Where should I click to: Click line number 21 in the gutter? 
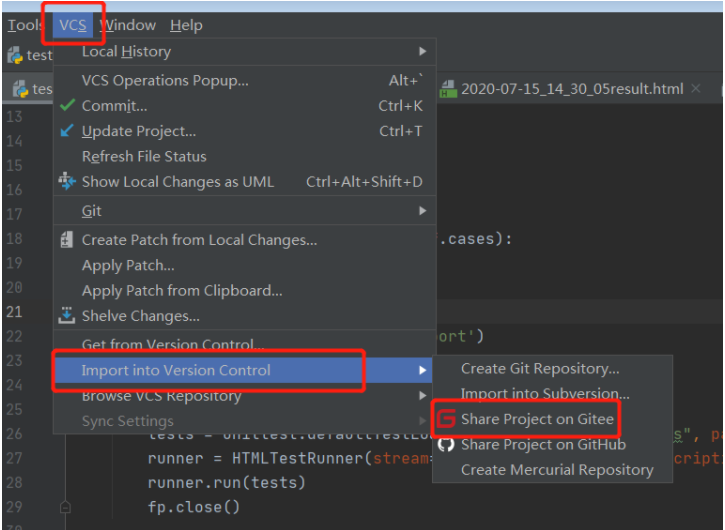point(14,312)
